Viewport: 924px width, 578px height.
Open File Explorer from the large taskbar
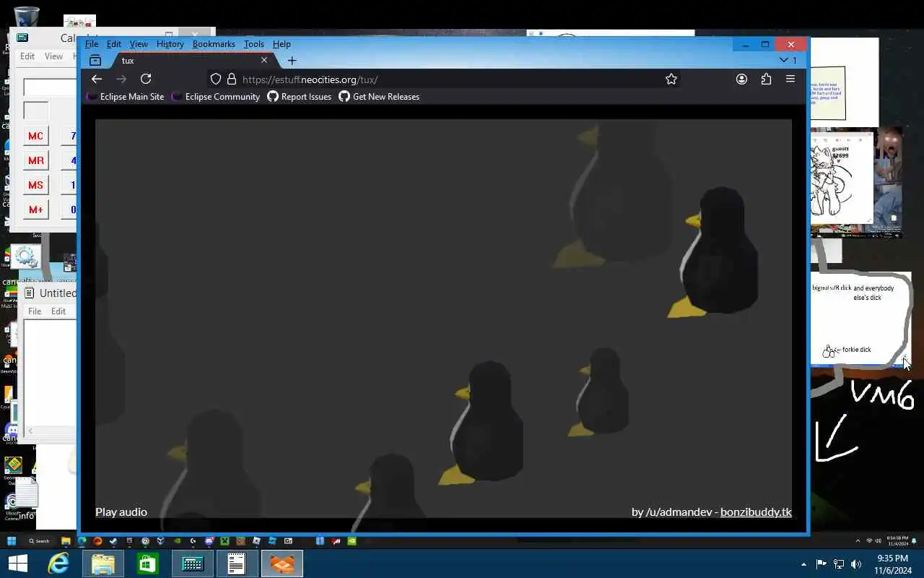tap(103, 564)
